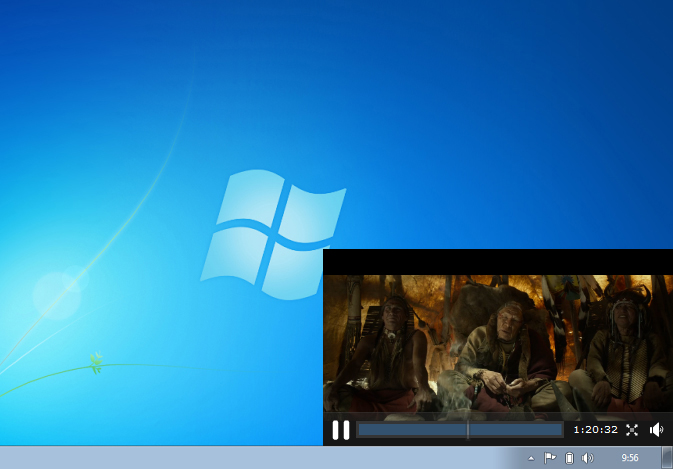Viewport: 673px width, 469px height.
Task: Click the black letterbox bar above the video
Action: pyautogui.click(x=498, y=262)
